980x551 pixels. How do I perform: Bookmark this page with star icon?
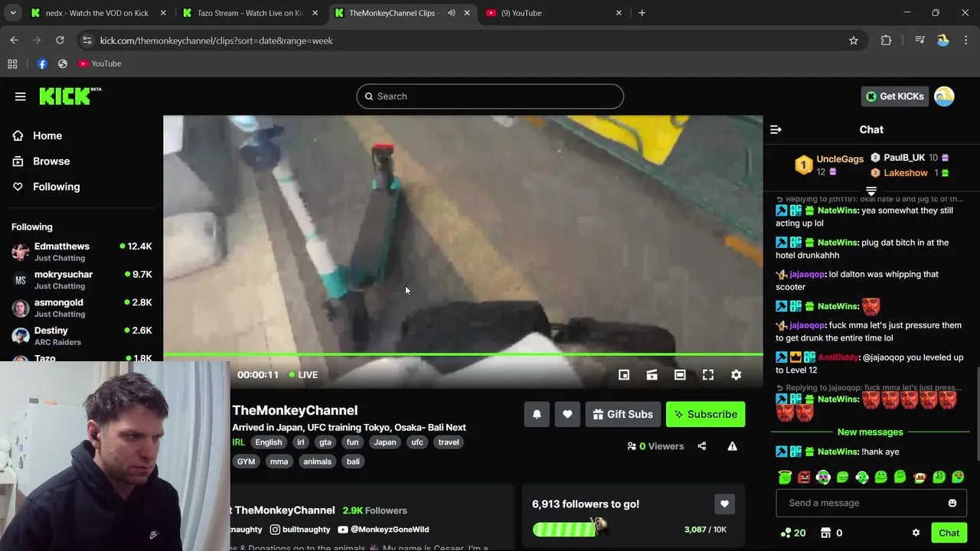(x=854, y=41)
